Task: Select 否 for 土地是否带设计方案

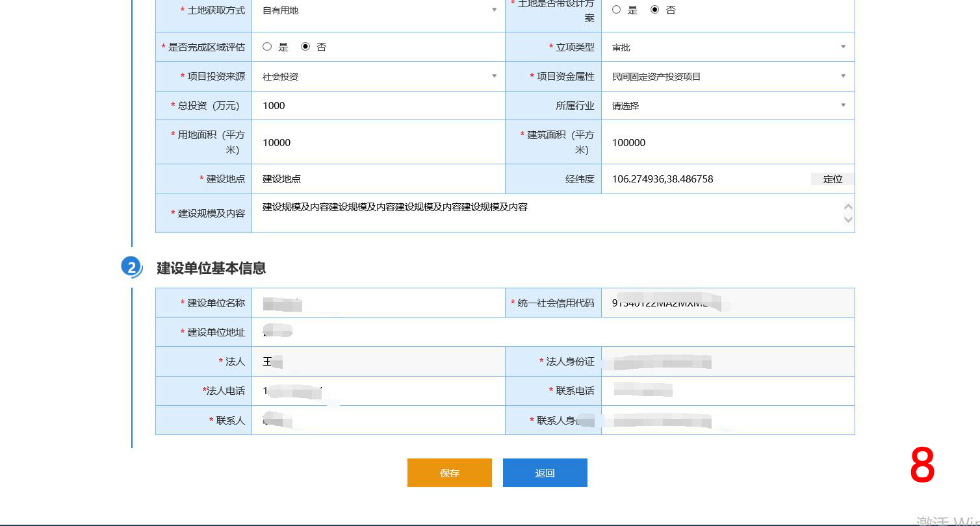Action: click(654, 10)
